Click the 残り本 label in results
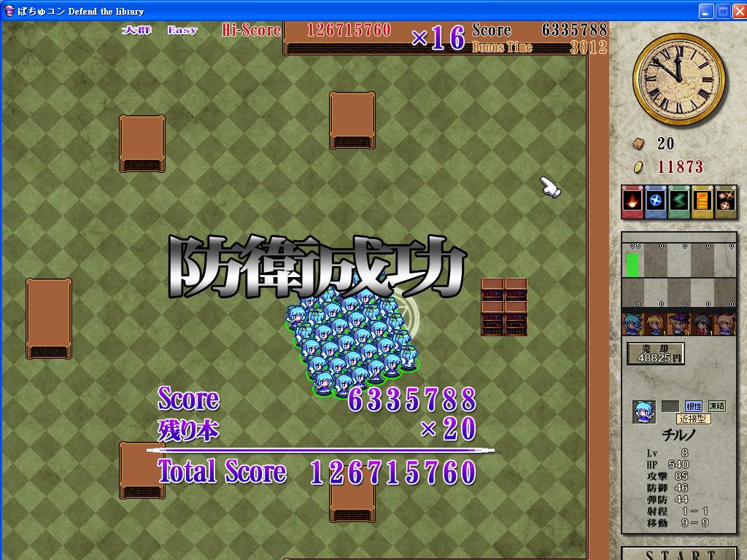The width and height of the screenshot is (747, 560). (x=189, y=430)
